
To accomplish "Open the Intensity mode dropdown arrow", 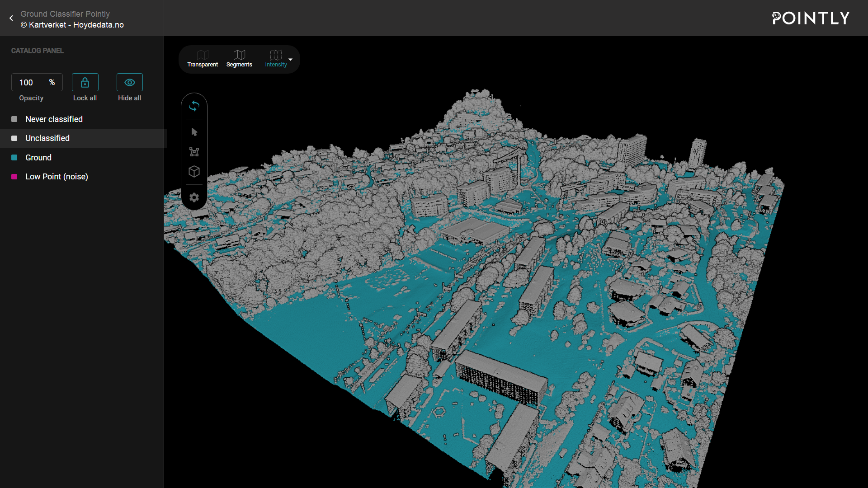I will 291,60.
